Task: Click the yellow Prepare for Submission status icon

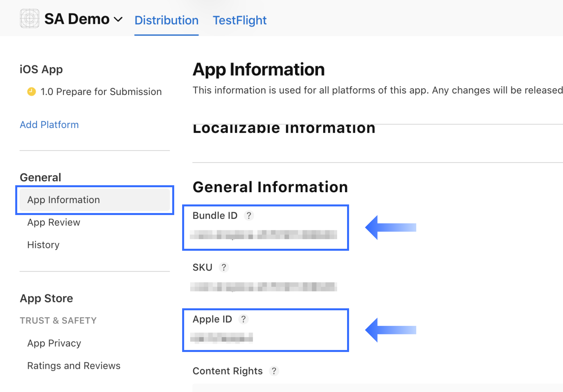Action: pyautogui.click(x=31, y=91)
